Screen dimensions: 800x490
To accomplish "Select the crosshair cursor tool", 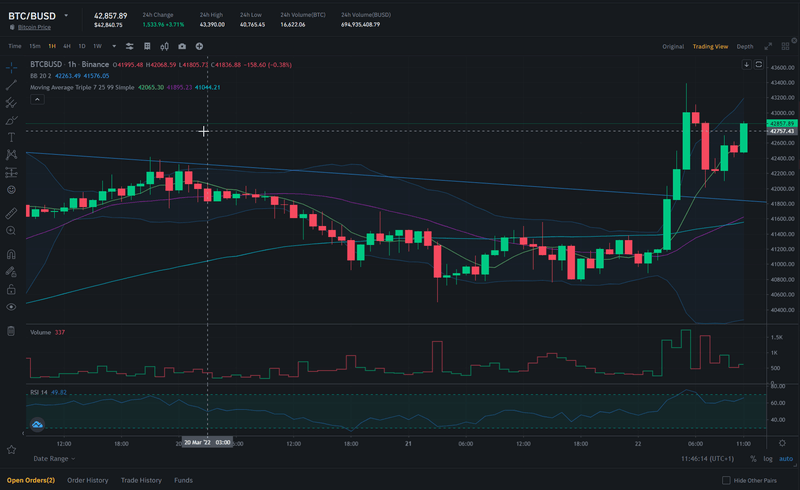I will pos(11,67).
